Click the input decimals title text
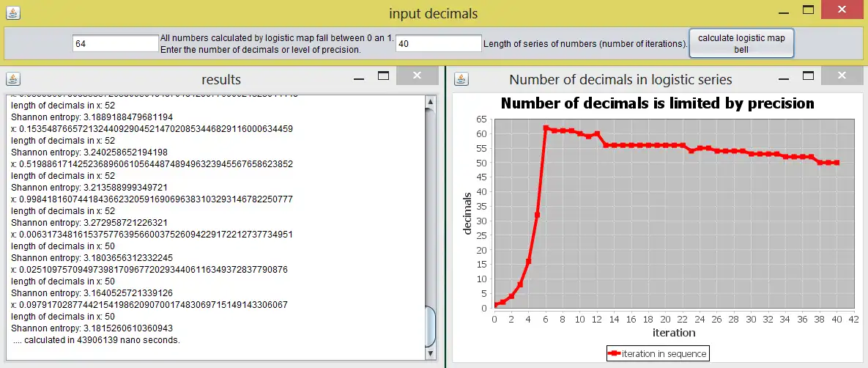Viewport: 868px width, 368px height. (433, 12)
